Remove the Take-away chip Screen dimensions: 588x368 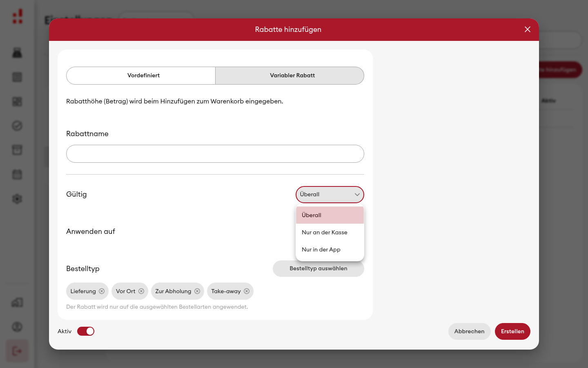247,291
